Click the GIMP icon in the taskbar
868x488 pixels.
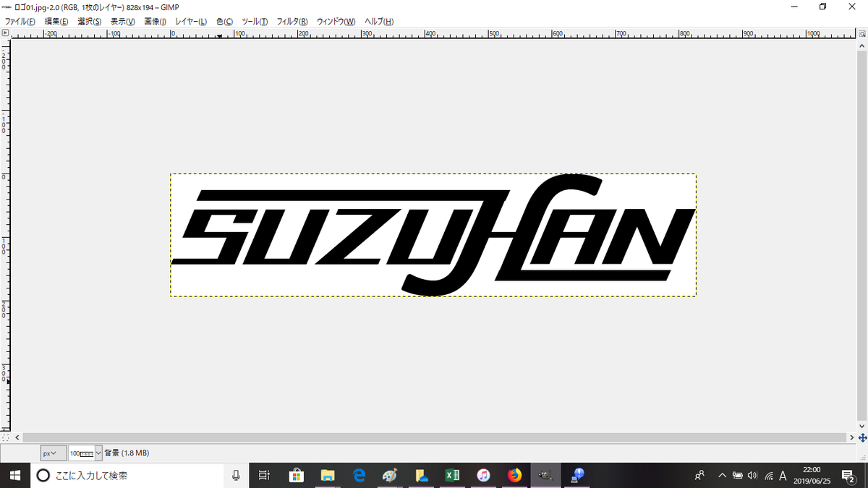[545, 475]
